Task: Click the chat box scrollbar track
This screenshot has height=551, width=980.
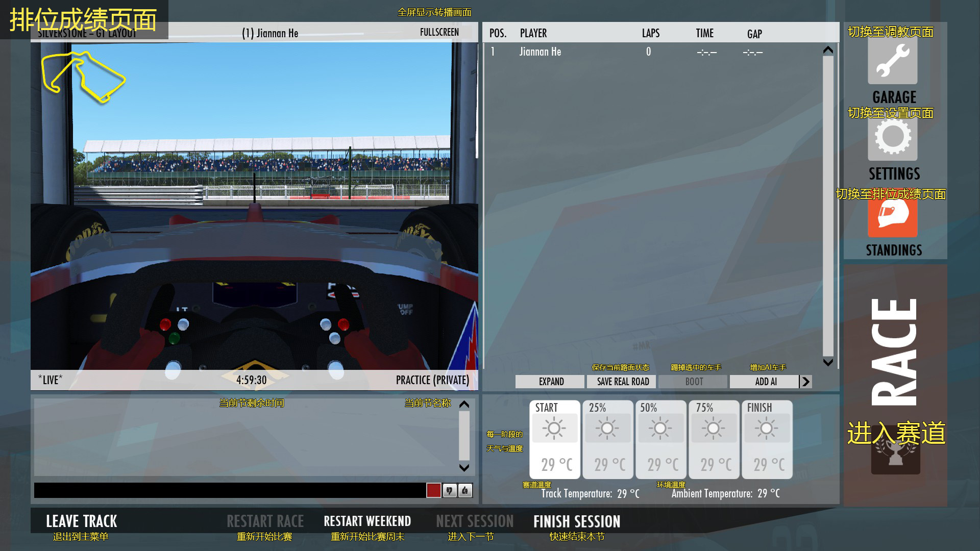Action: [x=464, y=436]
